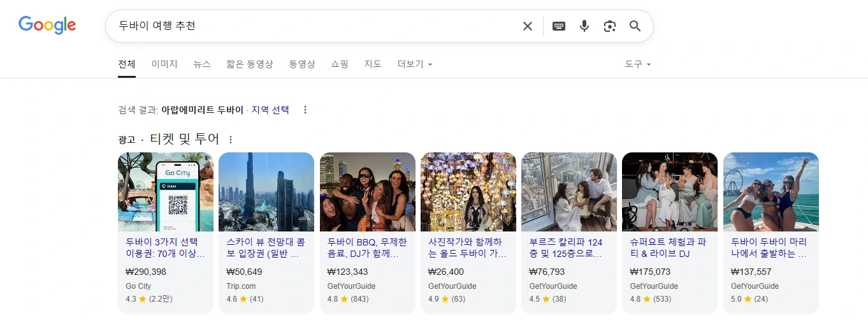This screenshot has height=322, width=868.
Task: Click the 4.5 star rating with 38 reviews
Action: point(547,298)
